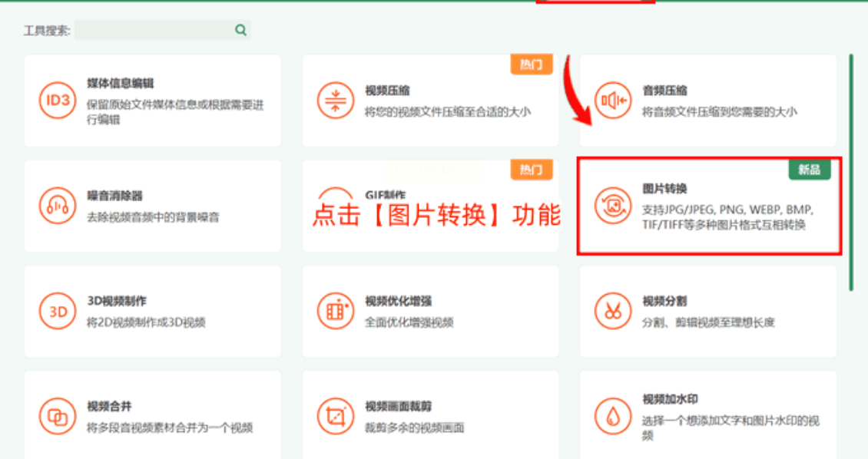This screenshot has width=868, height=459.
Task: Select the 视频合并 title text
Action: [110, 407]
